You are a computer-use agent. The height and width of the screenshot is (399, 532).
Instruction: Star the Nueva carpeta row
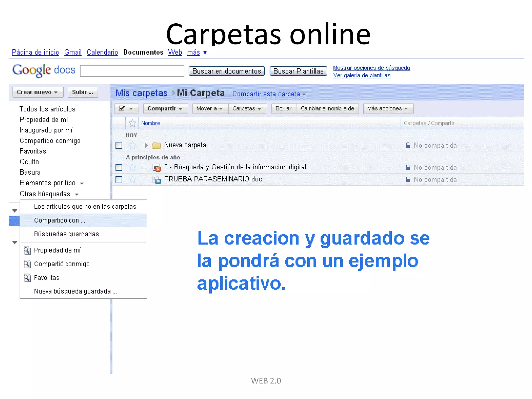tap(132, 145)
